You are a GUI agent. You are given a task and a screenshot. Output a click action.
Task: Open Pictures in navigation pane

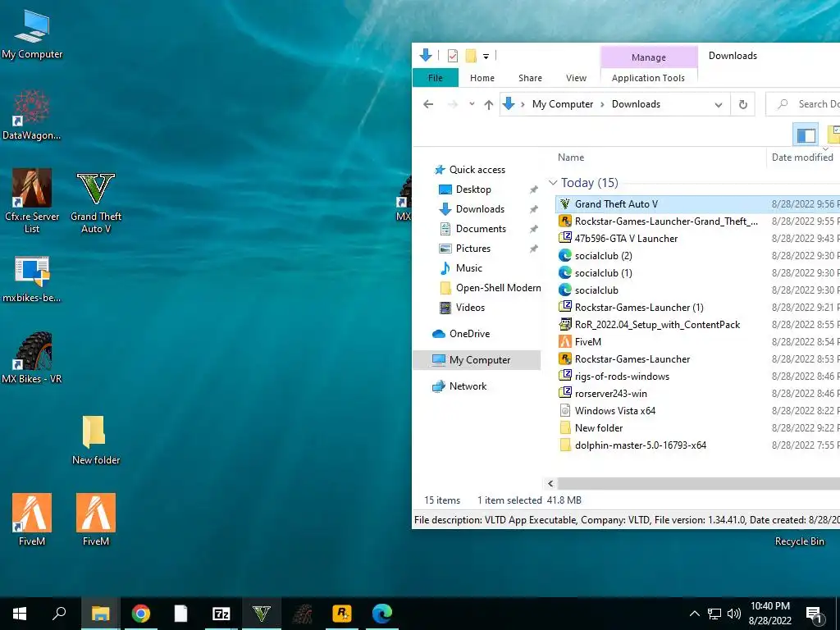click(x=473, y=248)
